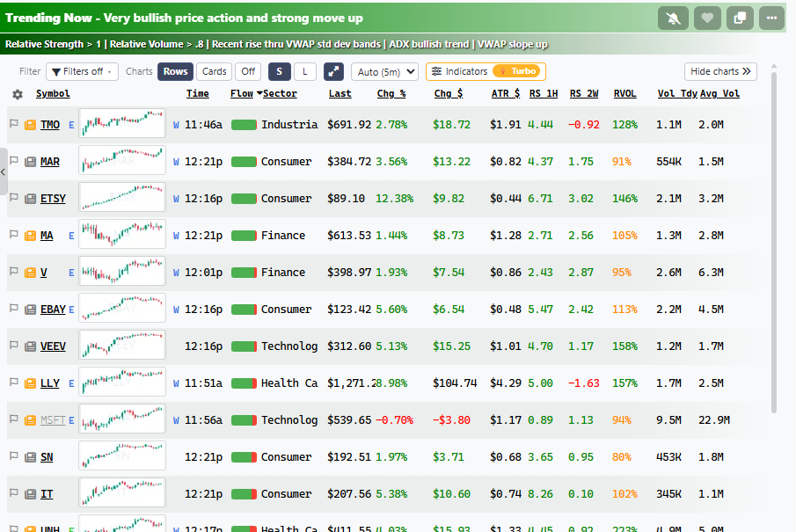
Task: Flag the ETSY row
Action: (x=14, y=198)
